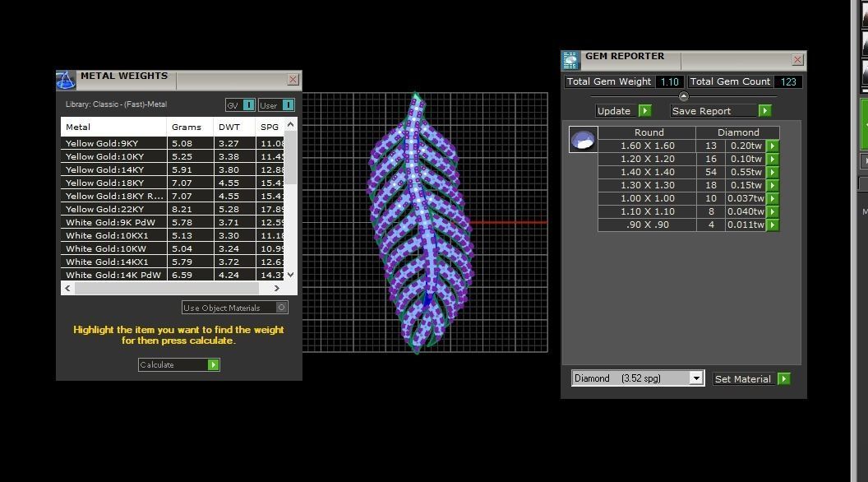Click the metal list scroll down arrow

click(291, 275)
